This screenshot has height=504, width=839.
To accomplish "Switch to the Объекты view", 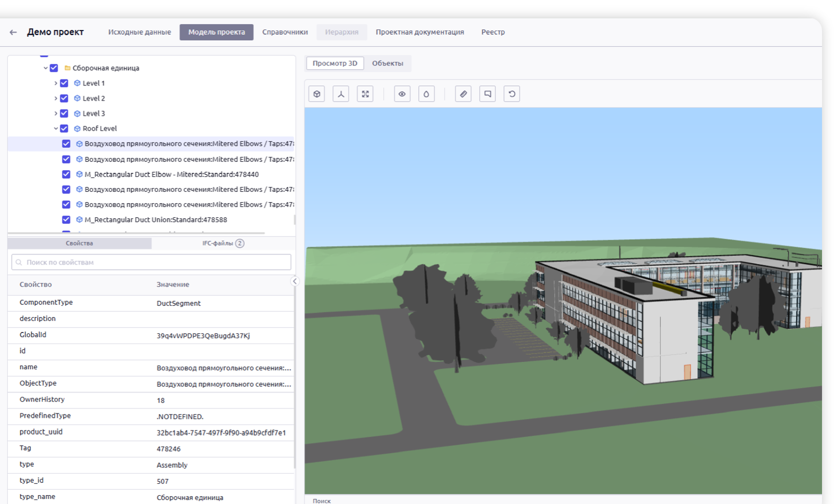I will [388, 63].
